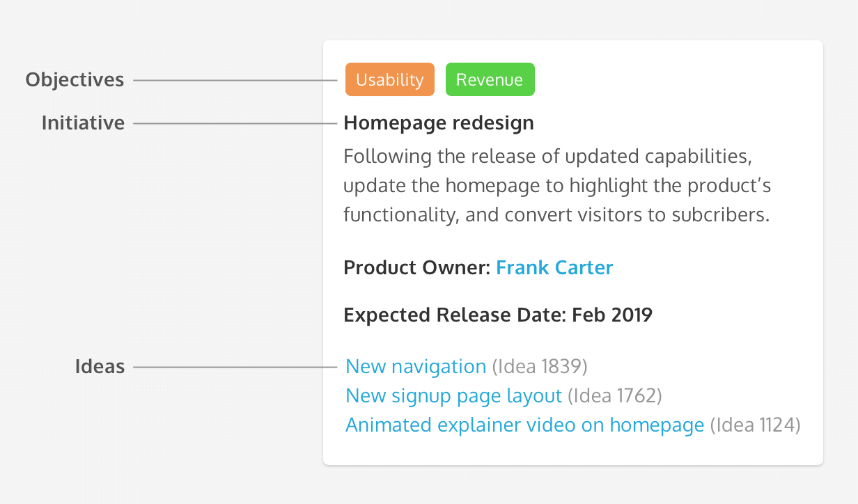Click the Product Owner field label

click(418, 268)
